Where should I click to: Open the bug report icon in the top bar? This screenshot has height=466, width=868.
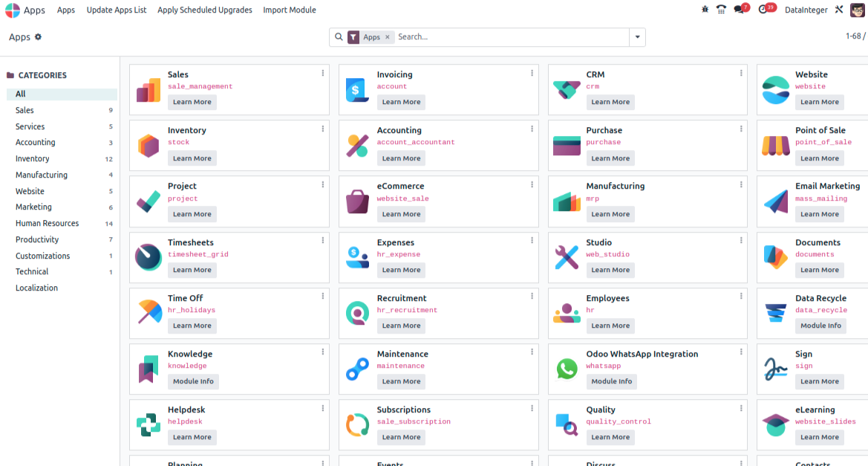tap(704, 10)
